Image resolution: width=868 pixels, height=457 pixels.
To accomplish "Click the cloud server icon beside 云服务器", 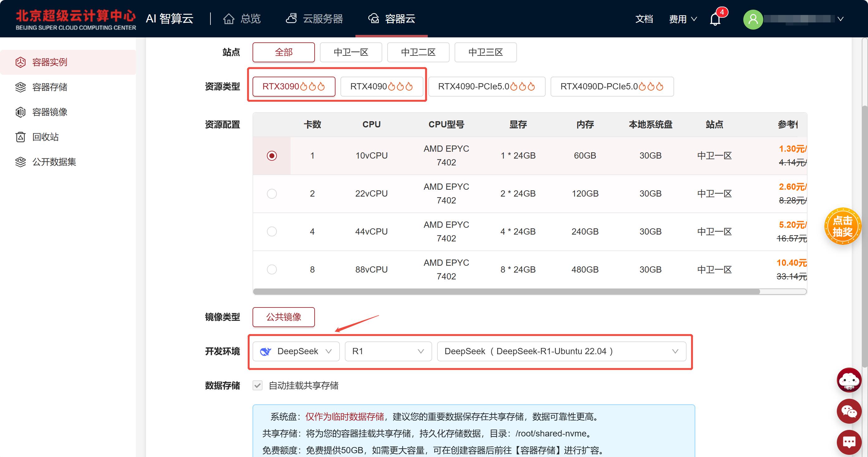I will 292,18.
